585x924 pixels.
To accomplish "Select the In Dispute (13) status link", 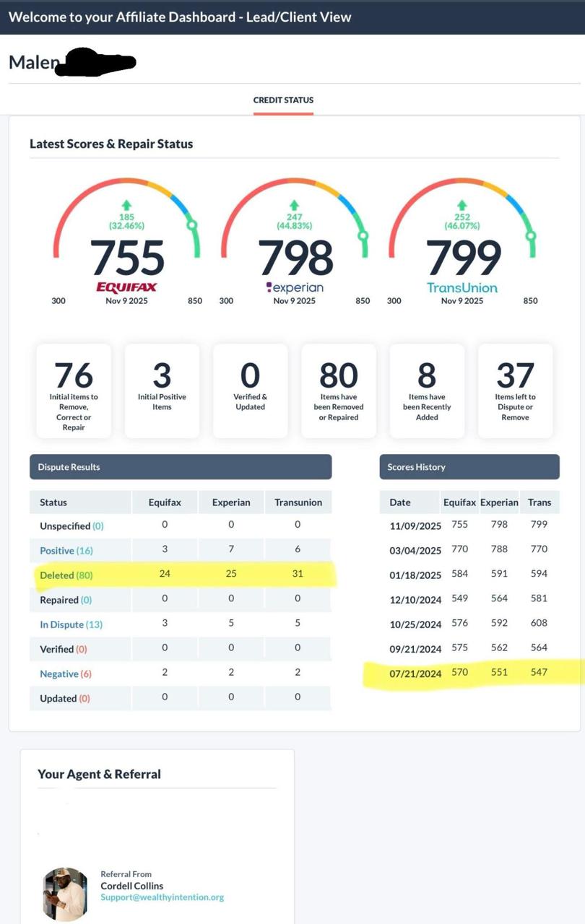I will [71, 624].
